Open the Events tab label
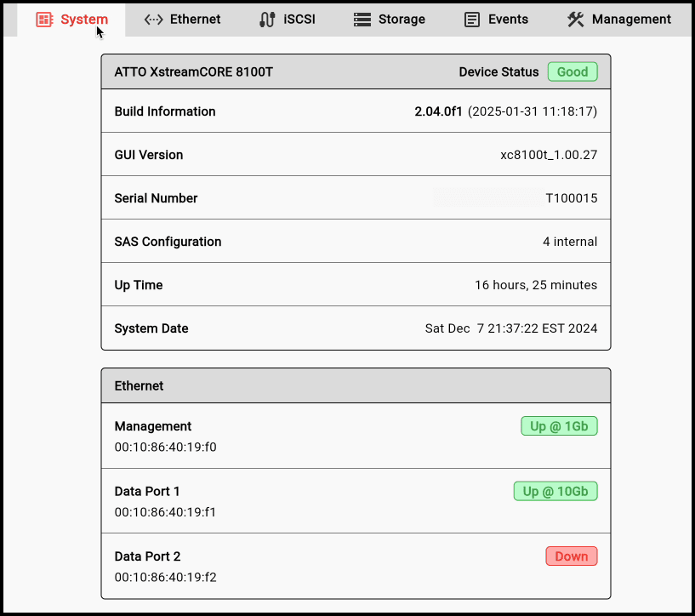This screenshot has width=695, height=616. click(x=508, y=20)
